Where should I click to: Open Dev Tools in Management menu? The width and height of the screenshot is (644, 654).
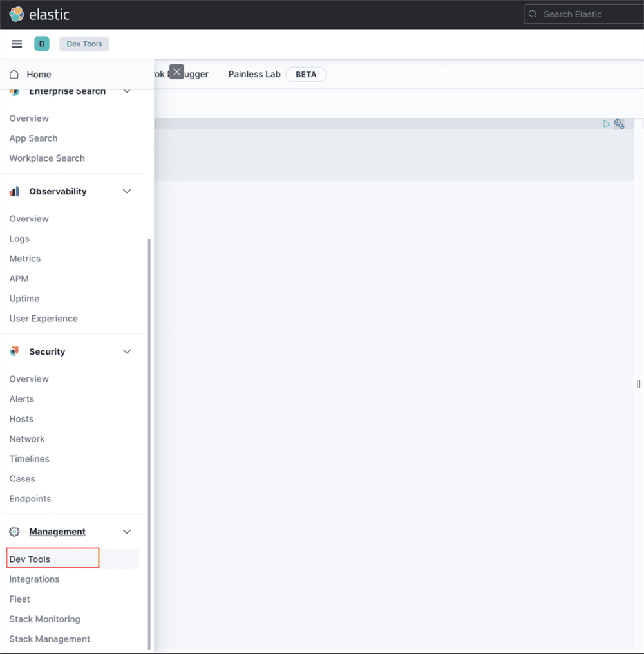[30, 559]
